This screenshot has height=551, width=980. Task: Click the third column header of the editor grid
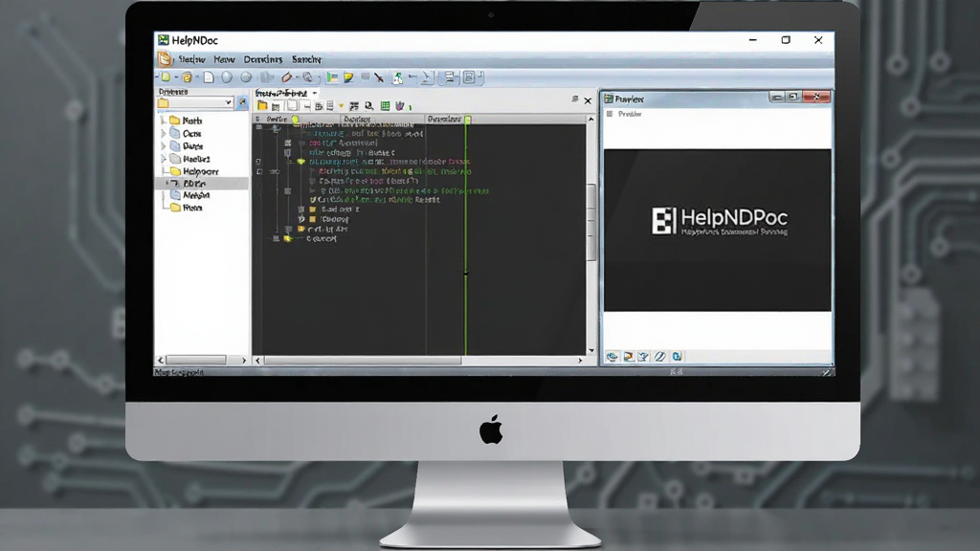point(445,119)
